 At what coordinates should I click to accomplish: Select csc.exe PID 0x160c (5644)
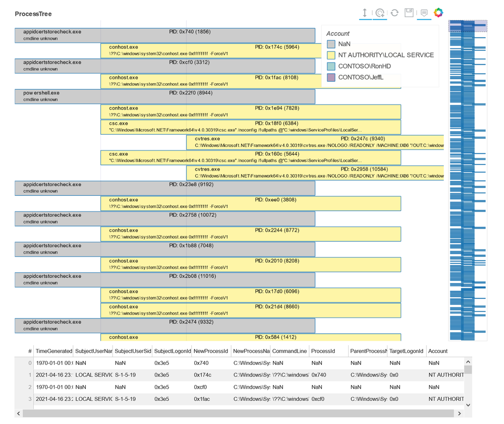coord(251,157)
